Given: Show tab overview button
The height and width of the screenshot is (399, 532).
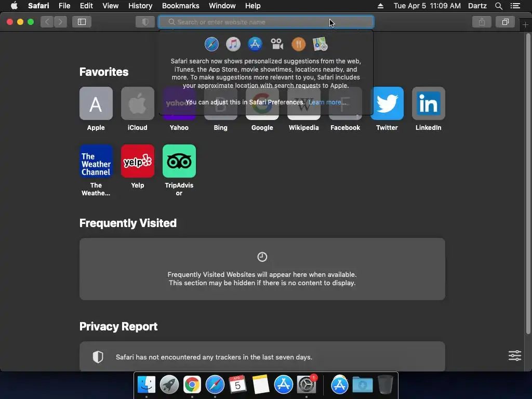Looking at the screenshot, I should point(505,22).
